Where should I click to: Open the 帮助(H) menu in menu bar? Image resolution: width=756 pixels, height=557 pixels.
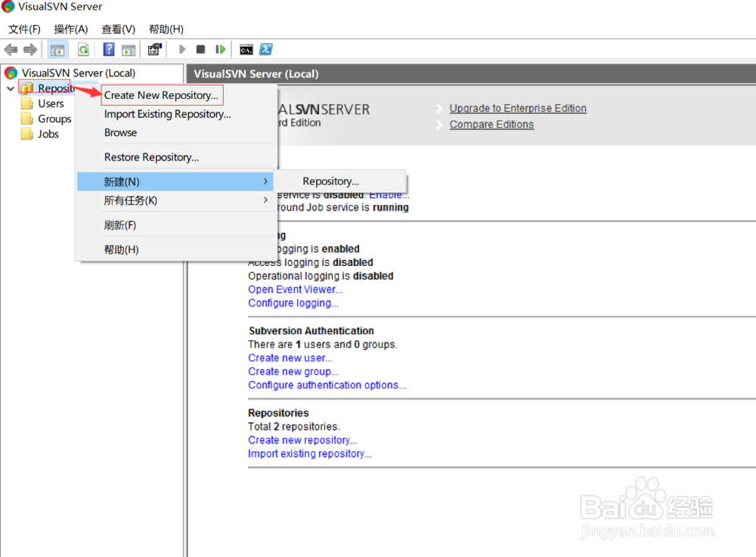(166, 29)
